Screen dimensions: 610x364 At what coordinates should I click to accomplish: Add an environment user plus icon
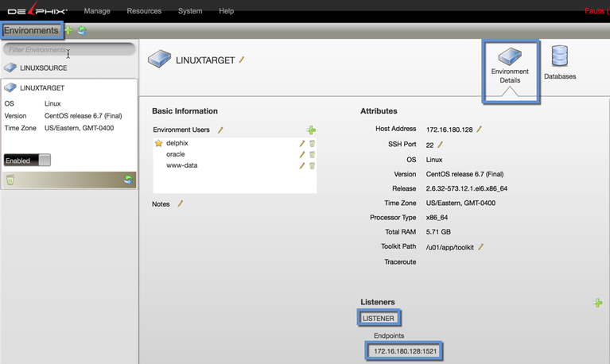(311, 130)
